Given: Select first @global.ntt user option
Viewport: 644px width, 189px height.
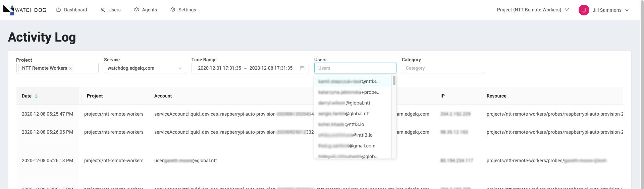Looking at the screenshot, I should tap(353, 103).
